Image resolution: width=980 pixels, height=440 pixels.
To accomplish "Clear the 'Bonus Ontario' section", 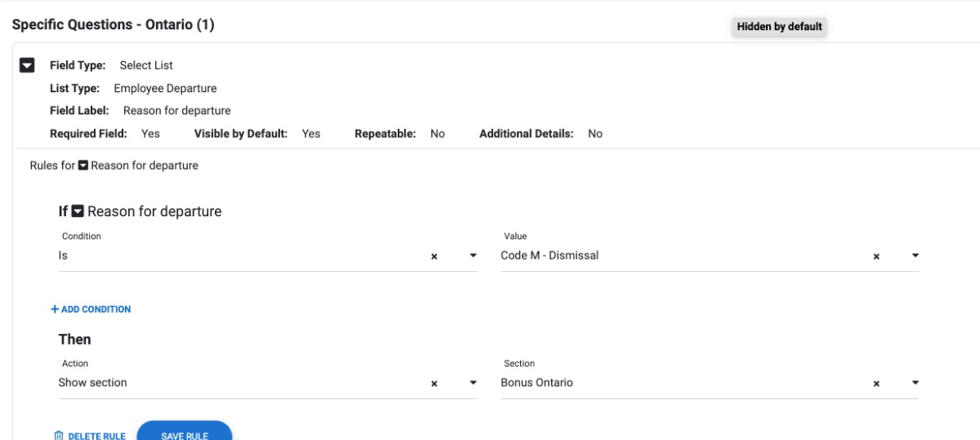I will click(x=876, y=383).
